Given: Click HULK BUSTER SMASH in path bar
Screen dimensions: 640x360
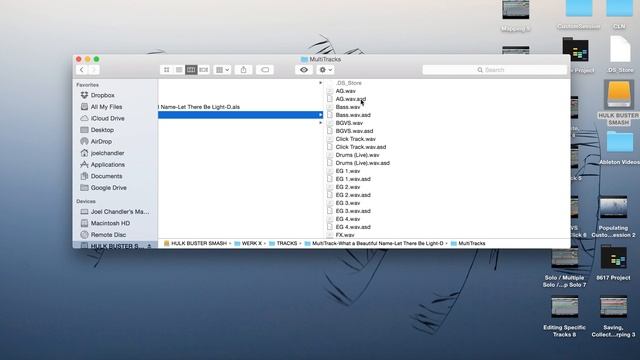Looking at the screenshot, I should (x=195, y=243).
